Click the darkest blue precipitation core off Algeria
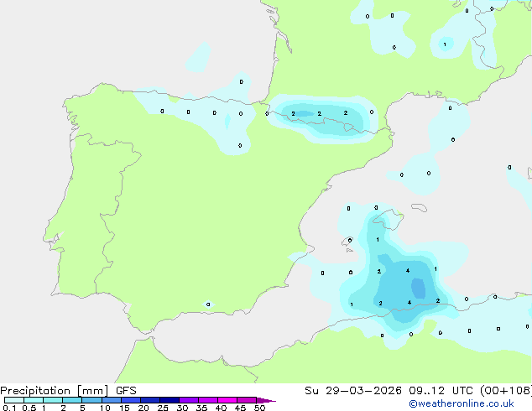Screen dimensions: 532x411 point(419,289)
